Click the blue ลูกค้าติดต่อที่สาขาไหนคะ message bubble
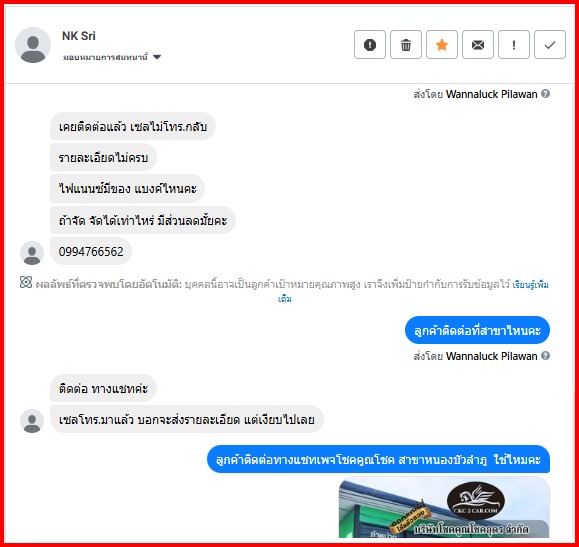 477,330
